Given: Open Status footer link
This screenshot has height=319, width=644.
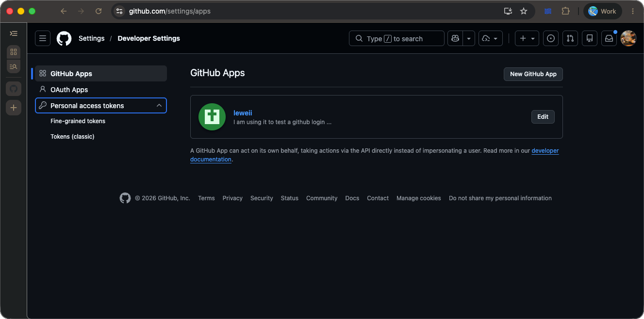Looking at the screenshot, I should tap(289, 198).
